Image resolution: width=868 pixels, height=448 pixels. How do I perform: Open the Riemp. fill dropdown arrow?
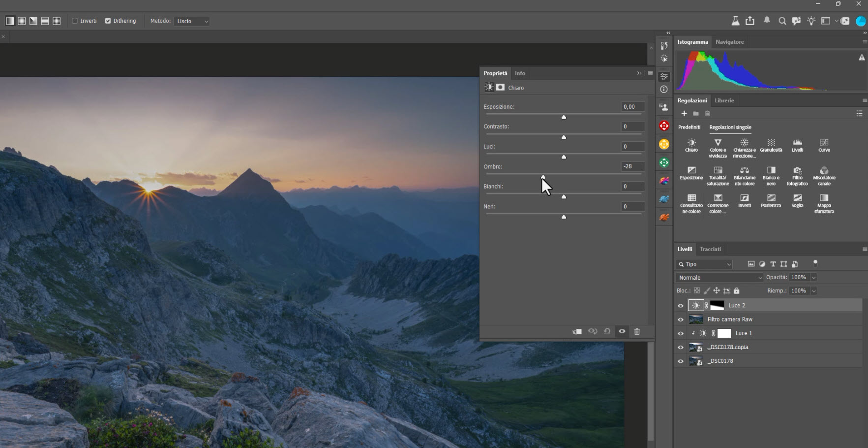point(813,291)
